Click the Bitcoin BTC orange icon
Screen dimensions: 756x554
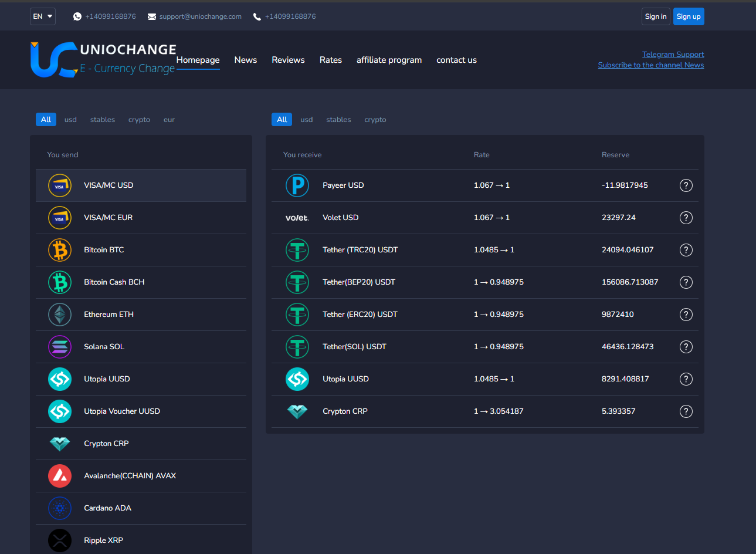click(x=60, y=250)
